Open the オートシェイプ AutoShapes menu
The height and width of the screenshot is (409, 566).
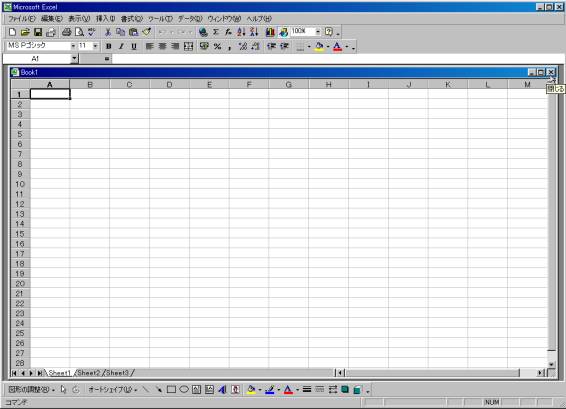coord(113,390)
